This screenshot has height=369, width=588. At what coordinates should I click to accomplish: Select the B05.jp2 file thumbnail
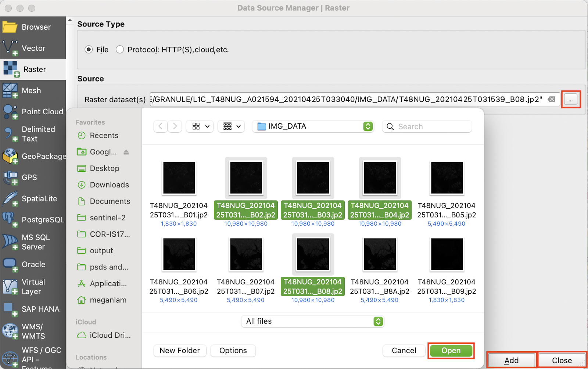click(x=447, y=178)
